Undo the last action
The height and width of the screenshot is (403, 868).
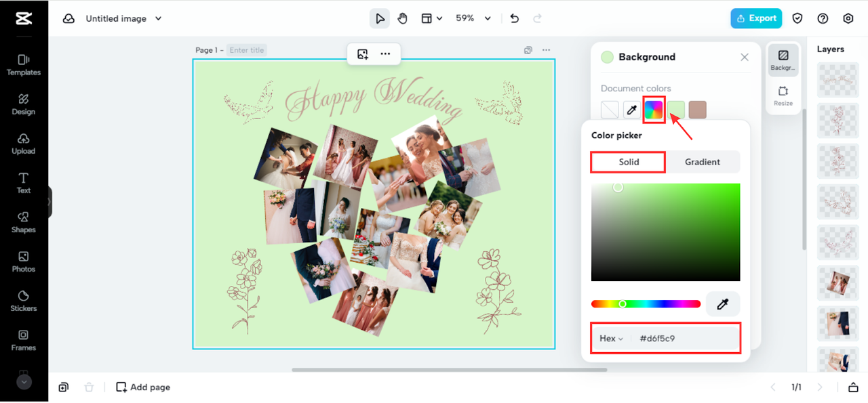[x=515, y=18]
